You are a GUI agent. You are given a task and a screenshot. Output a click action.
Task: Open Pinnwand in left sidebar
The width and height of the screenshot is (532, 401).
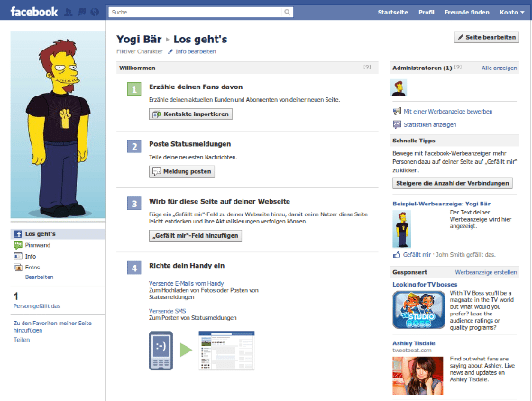[x=38, y=245]
